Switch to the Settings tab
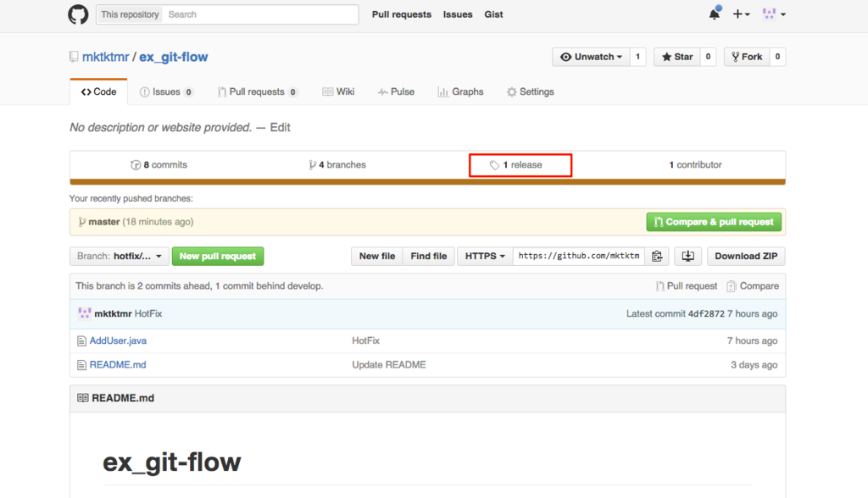Image resolution: width=868 pixels, height=498 pixels. click(x=531, y=91)
